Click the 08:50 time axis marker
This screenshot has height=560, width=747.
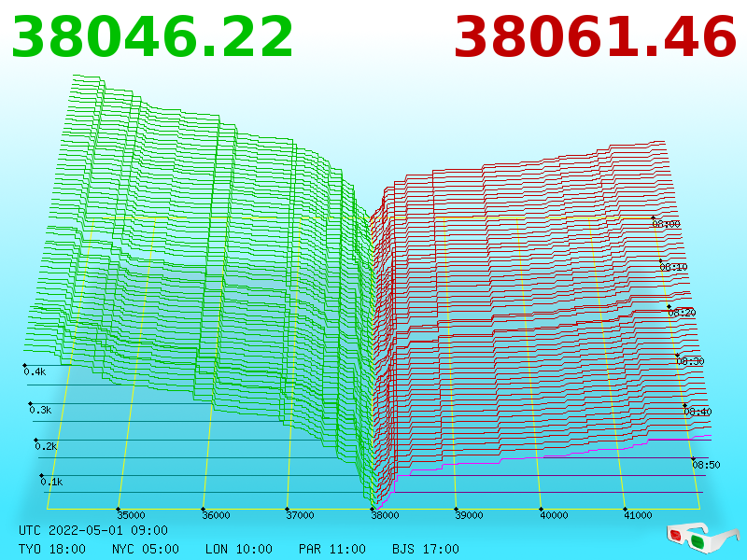706,464
